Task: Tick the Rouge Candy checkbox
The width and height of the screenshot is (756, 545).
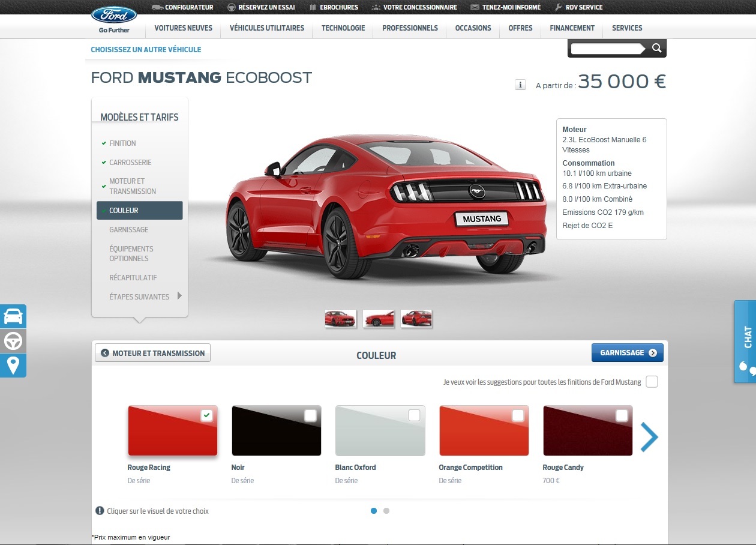Action: click(622, 415)
